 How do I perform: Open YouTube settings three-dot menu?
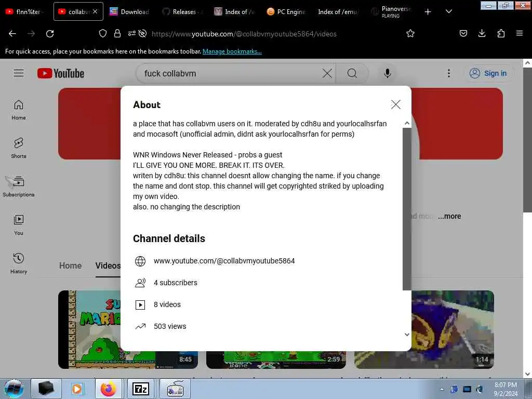[x=448, y=73]
